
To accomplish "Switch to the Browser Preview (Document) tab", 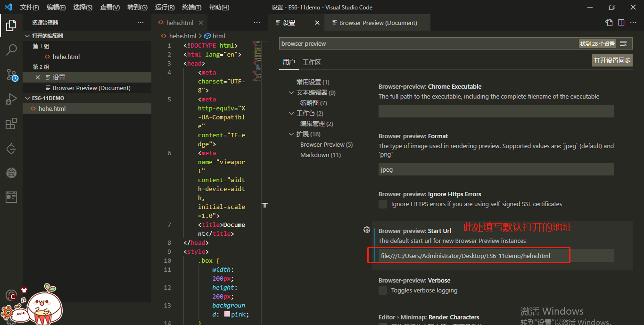I will (x=377, y=22).
